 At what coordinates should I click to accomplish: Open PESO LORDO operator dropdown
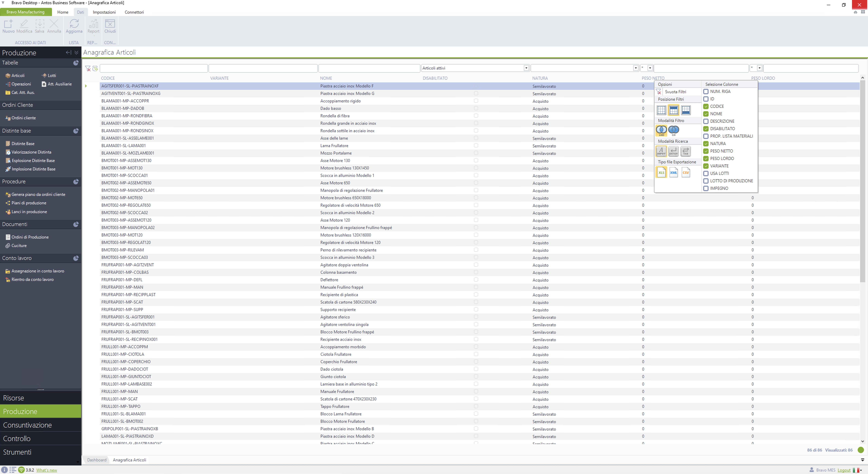(759, 68)
